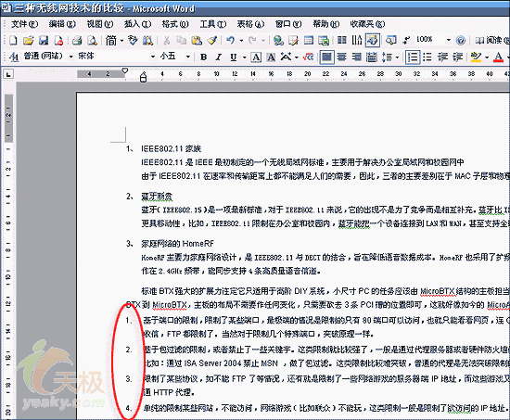Insert a hyperlink with the globe icon
The image size is (510, 420).
coord(278,41)
